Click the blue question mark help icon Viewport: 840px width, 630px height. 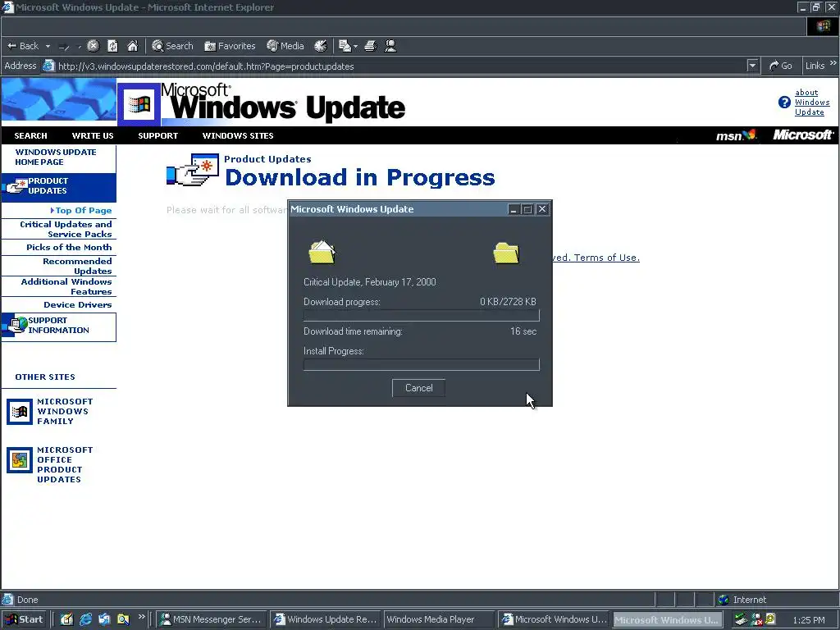coord(784,103)
